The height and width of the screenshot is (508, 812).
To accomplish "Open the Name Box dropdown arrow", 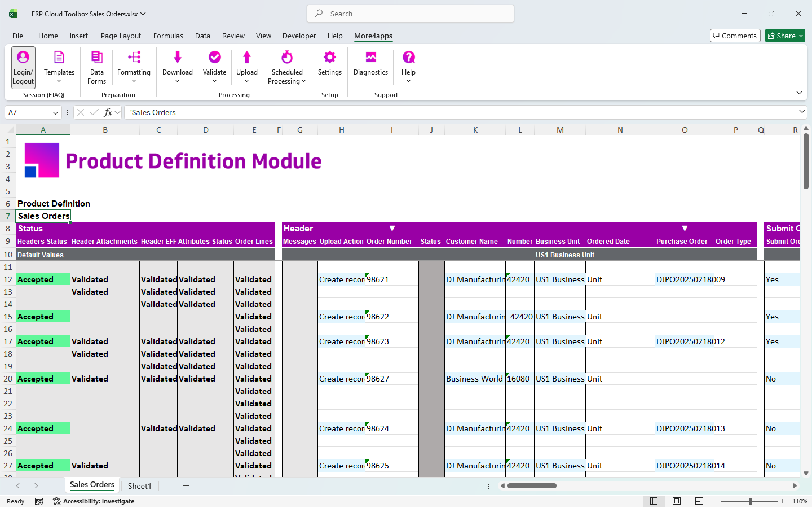I will click(x=55, y=113).
